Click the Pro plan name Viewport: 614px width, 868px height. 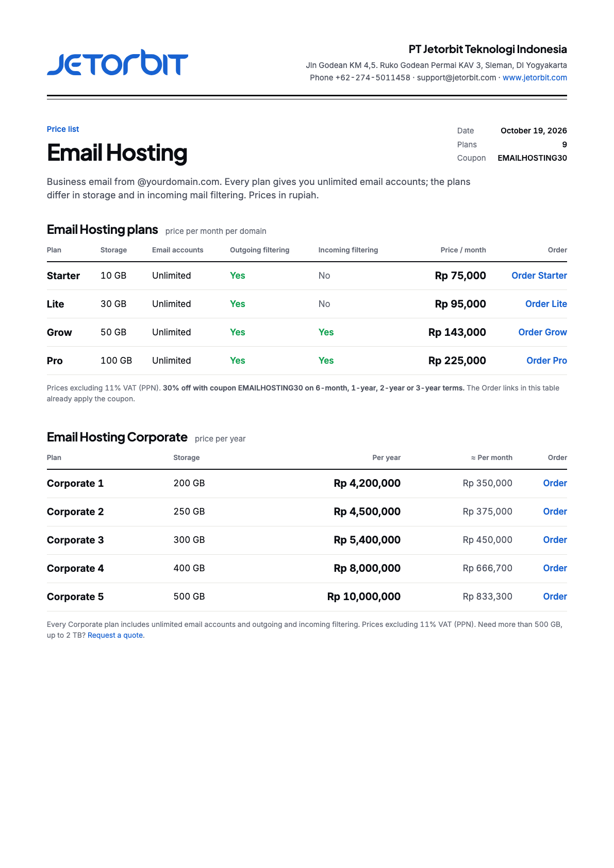55,361
